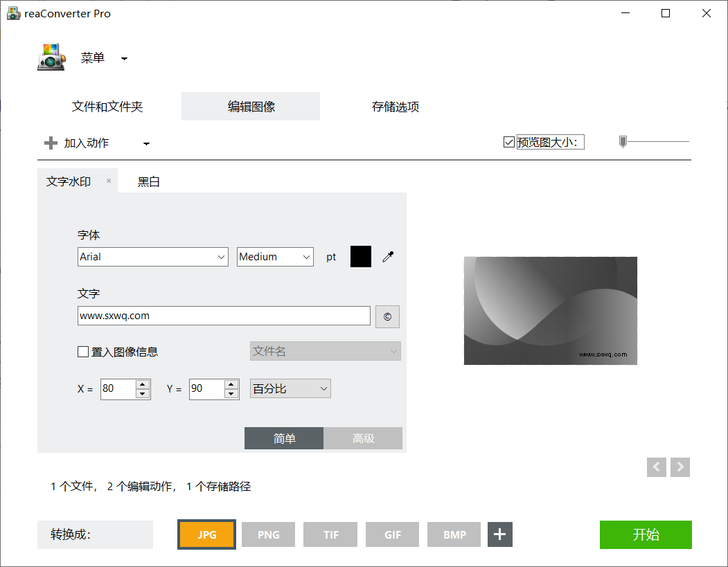Viewport: 728px width, 567px height.
Task: Expand the 加入动作 dropdown arrow
Action: pos(146,144)
